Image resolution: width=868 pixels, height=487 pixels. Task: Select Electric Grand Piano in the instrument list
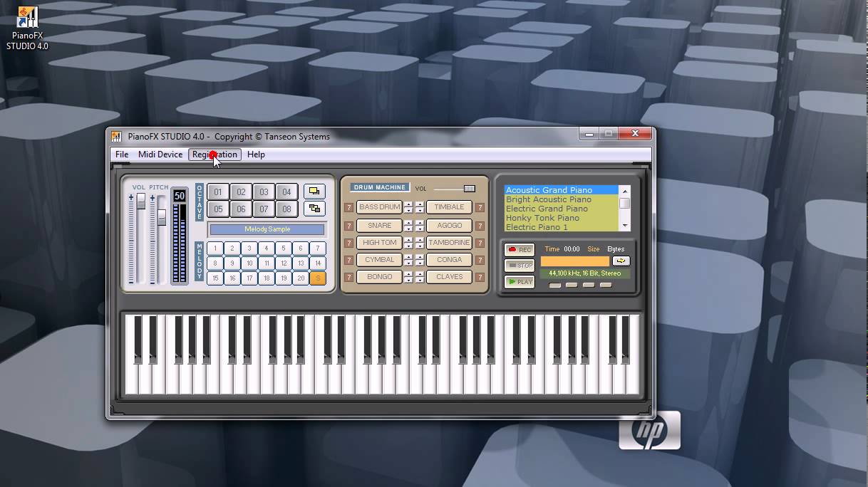click(561, 209)
